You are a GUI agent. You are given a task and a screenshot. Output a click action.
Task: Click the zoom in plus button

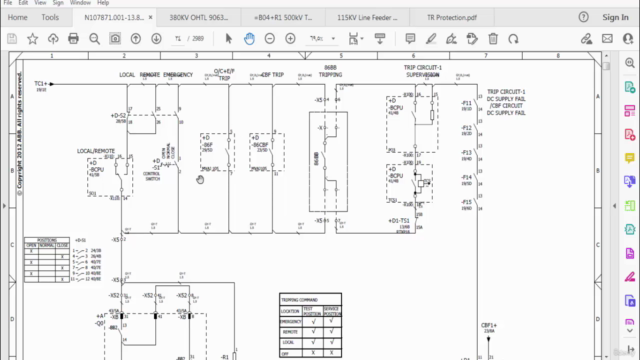pyautogui.click(x=290, y=39)
